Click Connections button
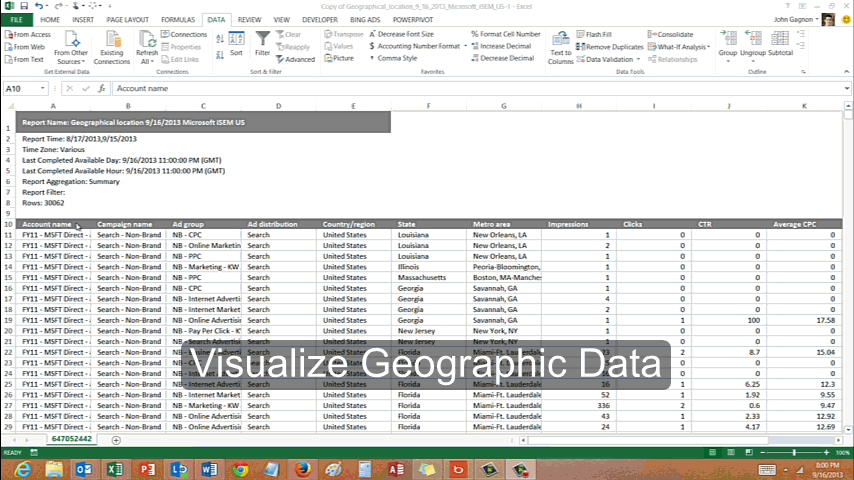 pyautogui.click(x=184, y=34)
